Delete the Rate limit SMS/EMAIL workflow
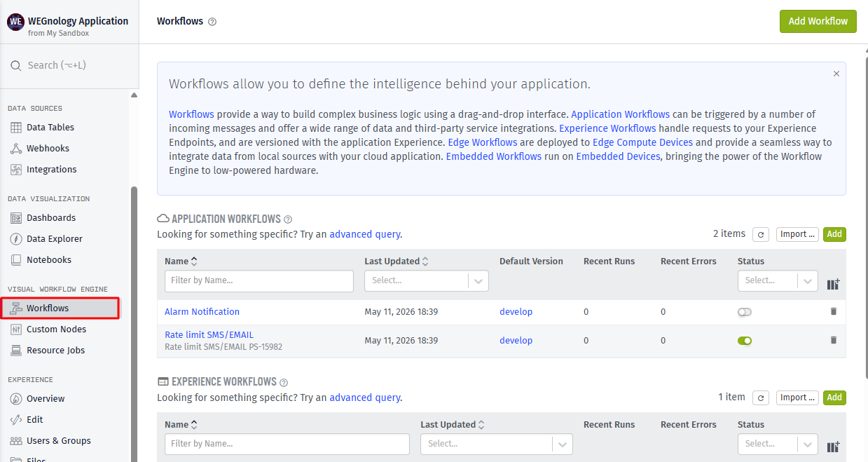The height and width of the screenshot is (462, 868). 834,340
